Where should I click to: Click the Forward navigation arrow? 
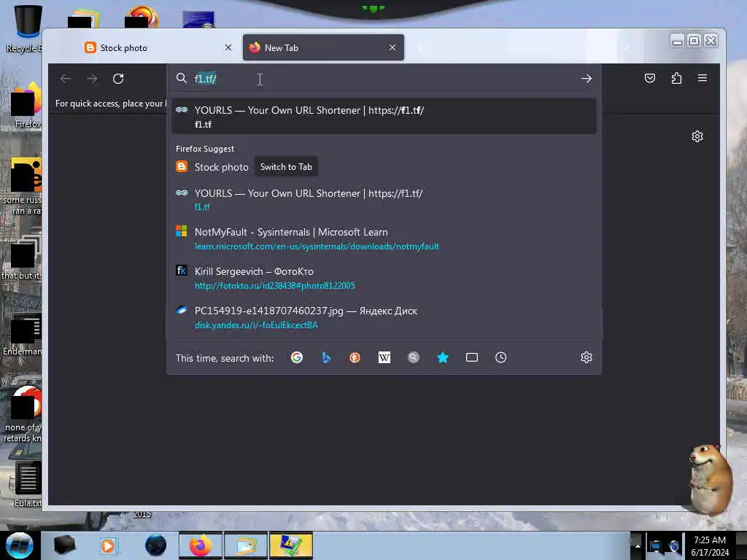coord(92,79)
